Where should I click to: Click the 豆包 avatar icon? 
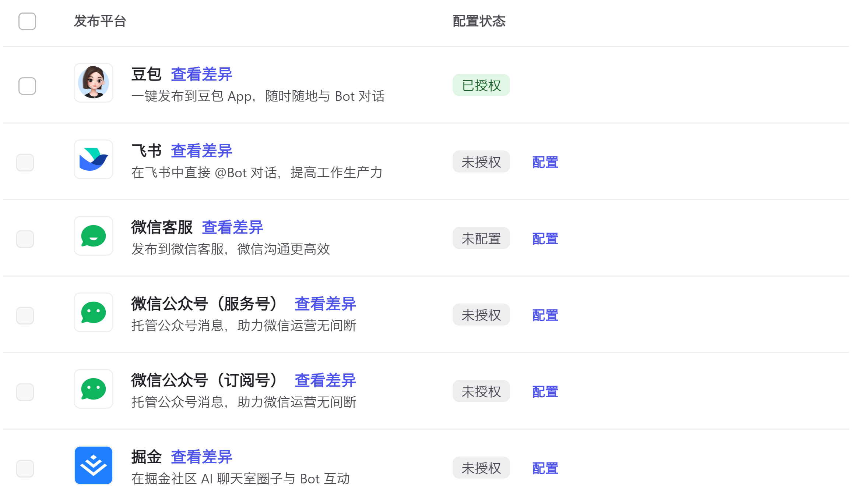94,83
